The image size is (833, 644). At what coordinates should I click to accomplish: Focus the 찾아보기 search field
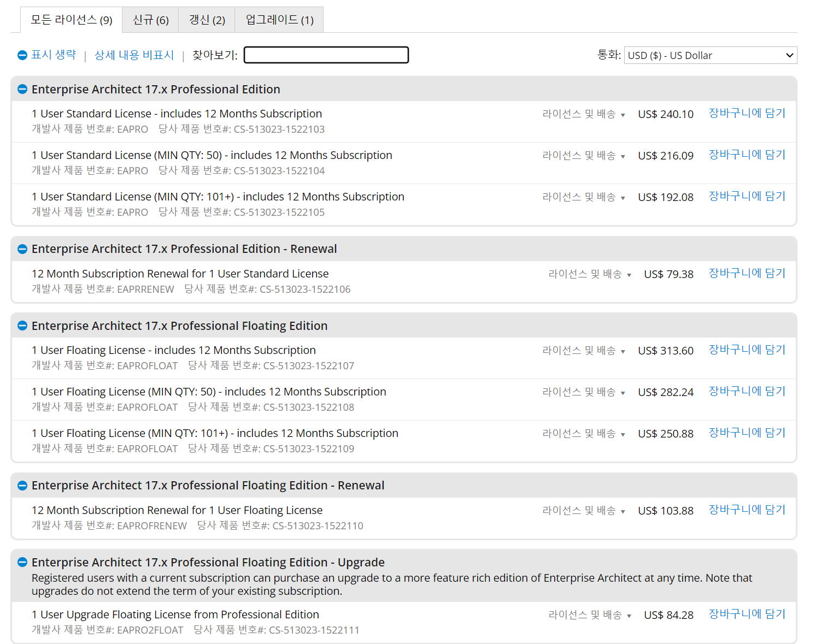(326, 55)
